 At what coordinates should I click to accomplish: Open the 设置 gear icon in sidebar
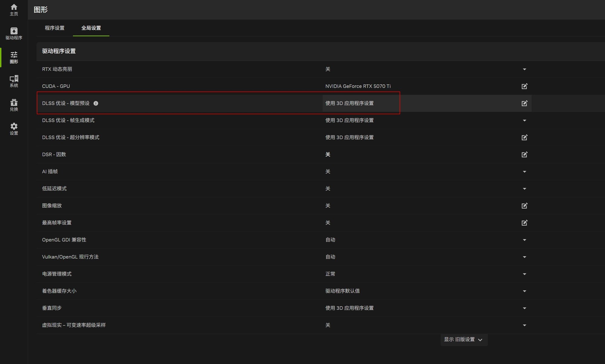pyautogui.click(x=14, y=129)
